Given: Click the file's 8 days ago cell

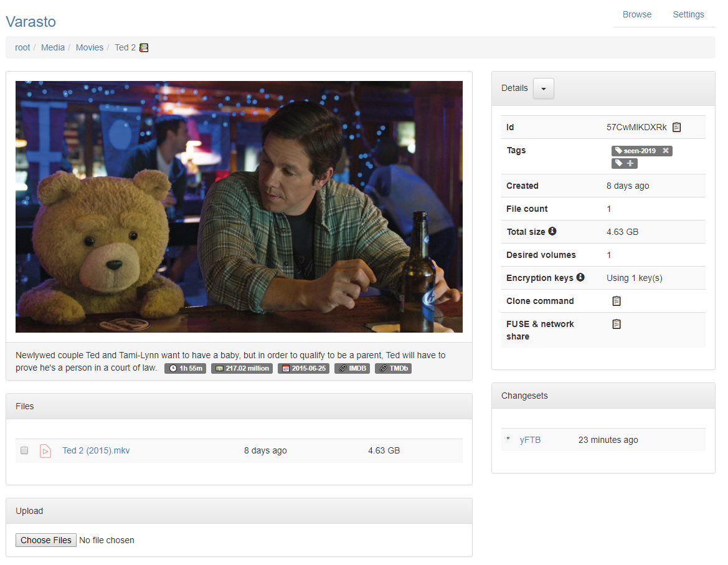Looking at the screenshot, I should (x=265, y=450).
